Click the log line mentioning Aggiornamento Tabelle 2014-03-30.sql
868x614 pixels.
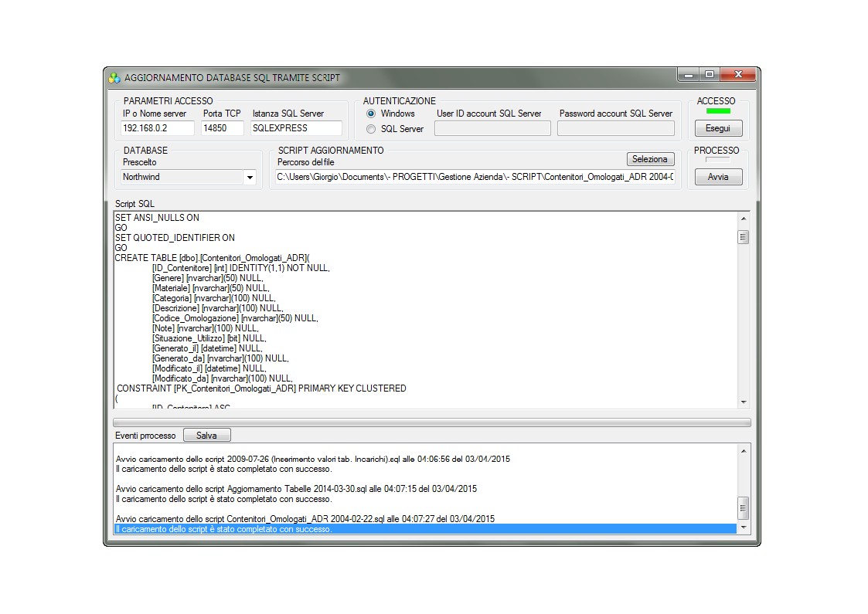pos(296,489)
